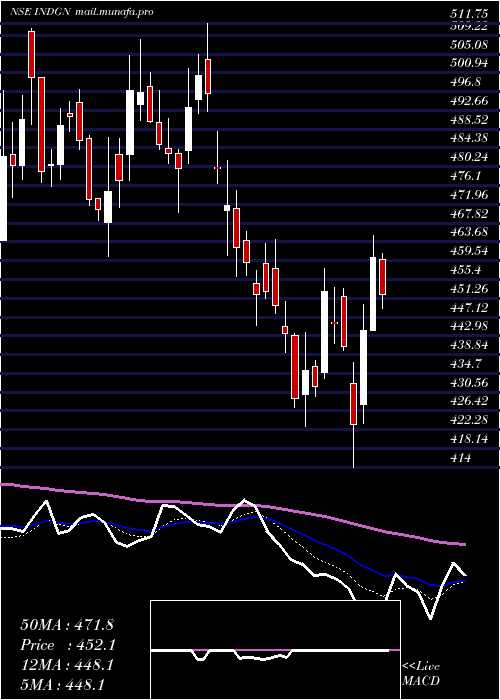Click the 484.38 price axis label

468,138
